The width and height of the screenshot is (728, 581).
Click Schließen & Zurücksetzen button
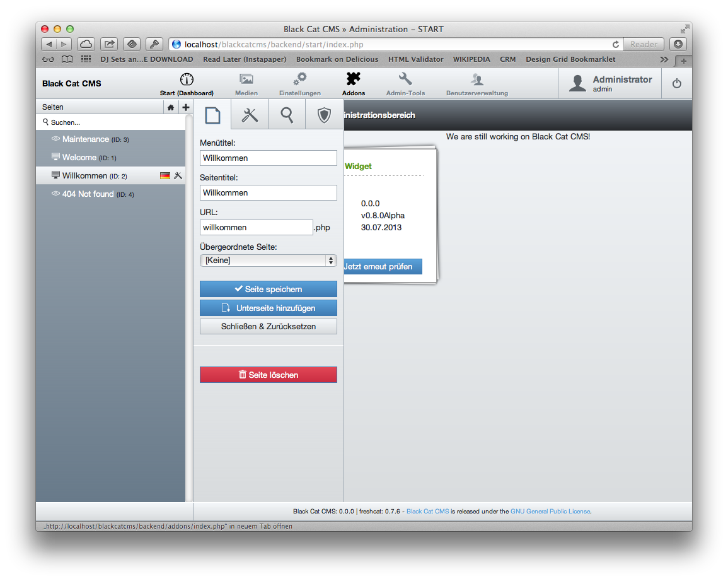[x=269, y=327]
